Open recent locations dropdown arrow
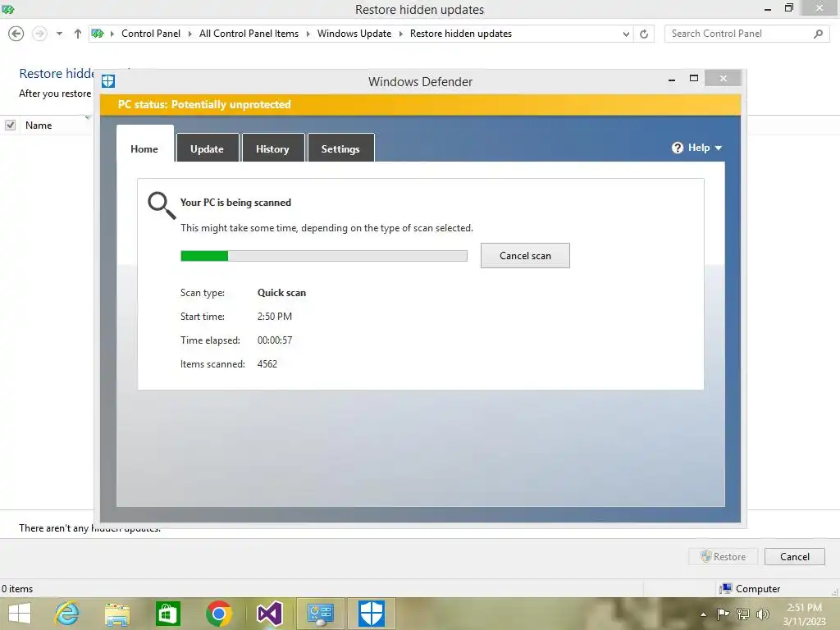Screen dimensions: 840x630 point(59,34)
